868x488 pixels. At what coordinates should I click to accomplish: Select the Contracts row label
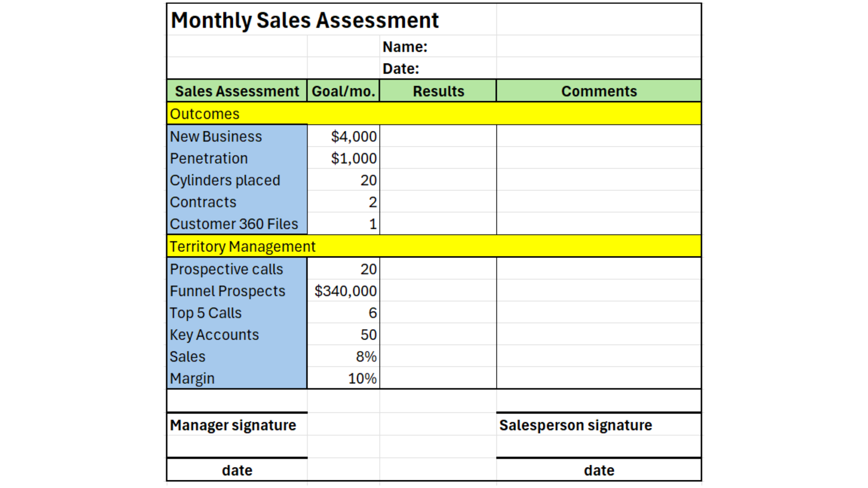[237, 202]
